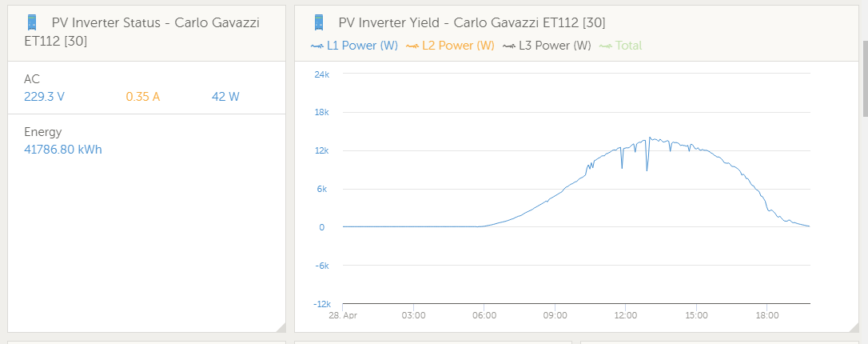
Task: Click the 41786.80 kWh energy value
Action: 63,150
